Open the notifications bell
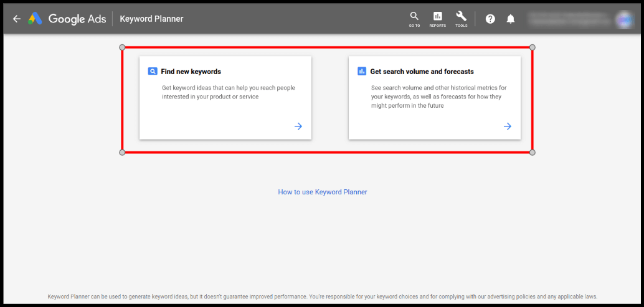 [511, 19]
